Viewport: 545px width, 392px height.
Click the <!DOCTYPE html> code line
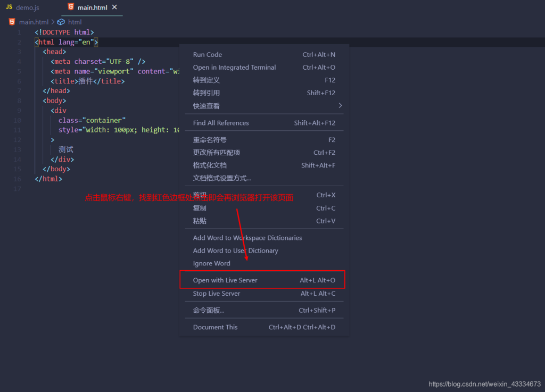[x=64, y=32]
